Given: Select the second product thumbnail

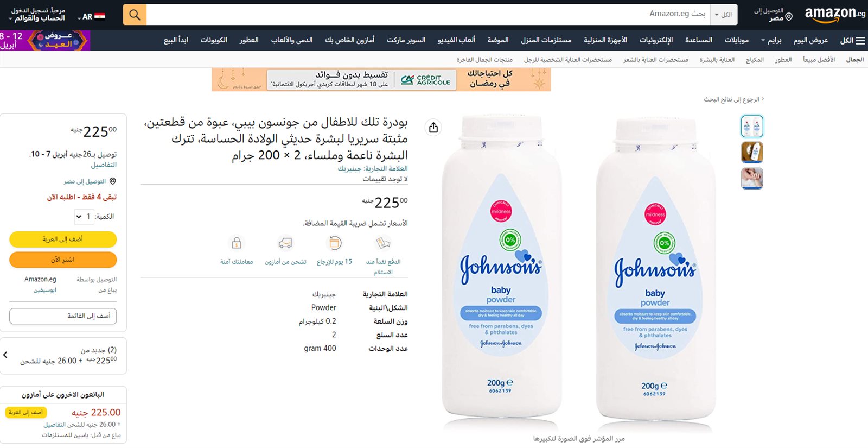Looking at the screenshot, I should point(752,152).
